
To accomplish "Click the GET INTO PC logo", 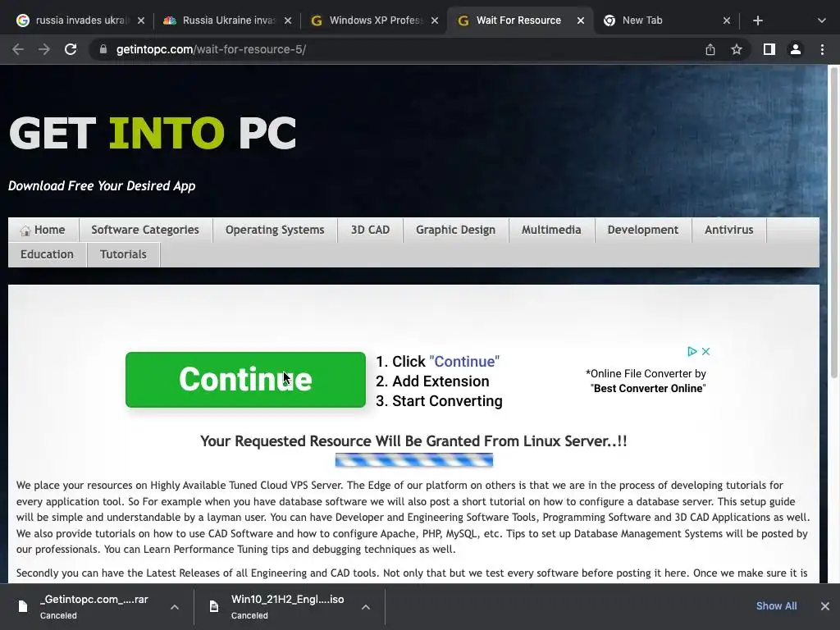I will (153, 133).
